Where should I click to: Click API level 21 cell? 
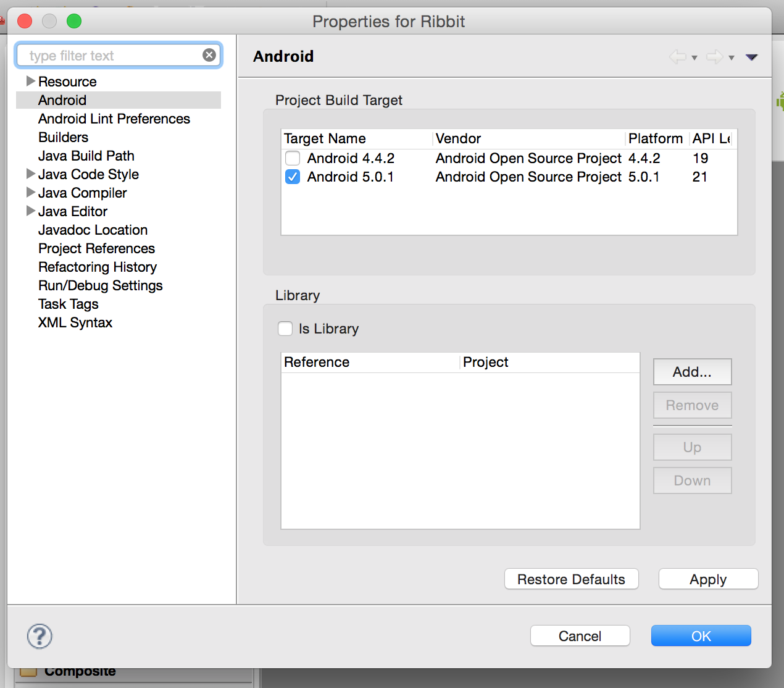(x=700, y=177)
